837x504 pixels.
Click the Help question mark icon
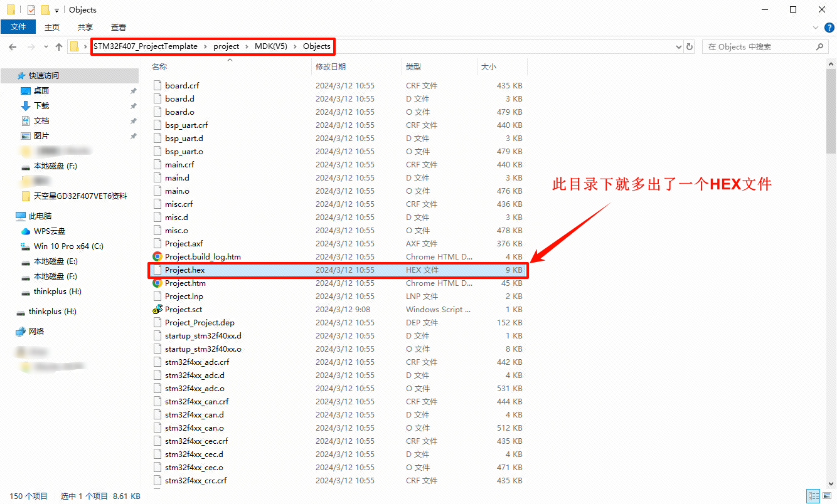[x=829, y=28]
